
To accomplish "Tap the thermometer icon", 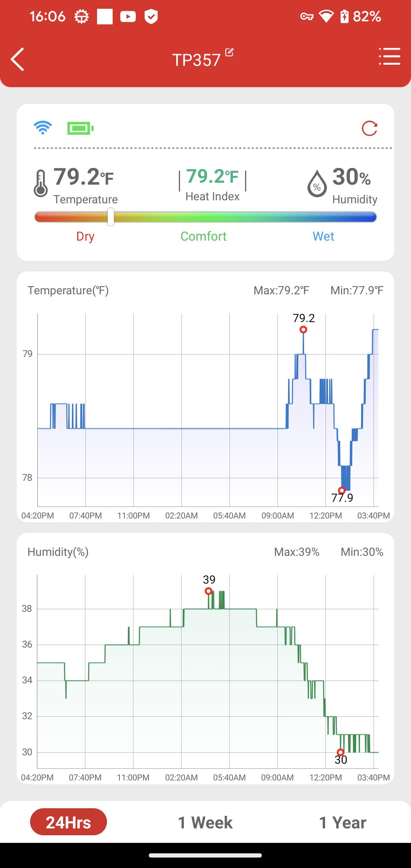I will click(40, 183).
